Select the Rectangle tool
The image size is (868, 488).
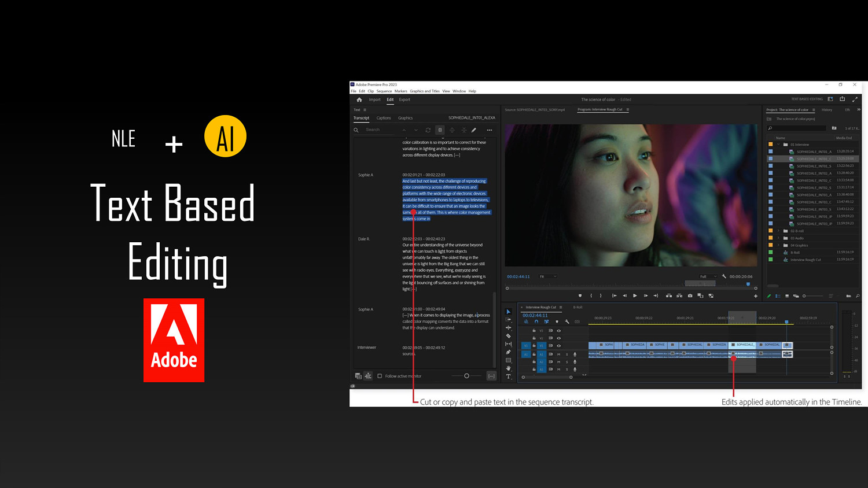509,360
